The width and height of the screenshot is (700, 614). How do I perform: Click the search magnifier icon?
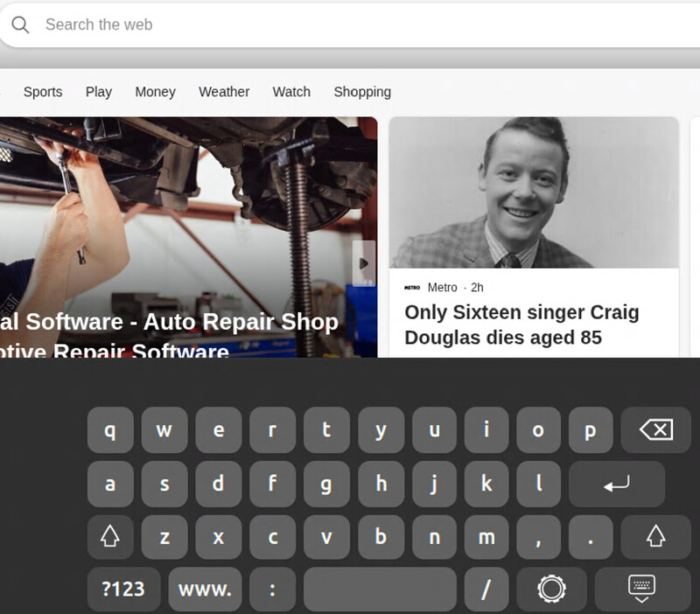tap(20, 25)
